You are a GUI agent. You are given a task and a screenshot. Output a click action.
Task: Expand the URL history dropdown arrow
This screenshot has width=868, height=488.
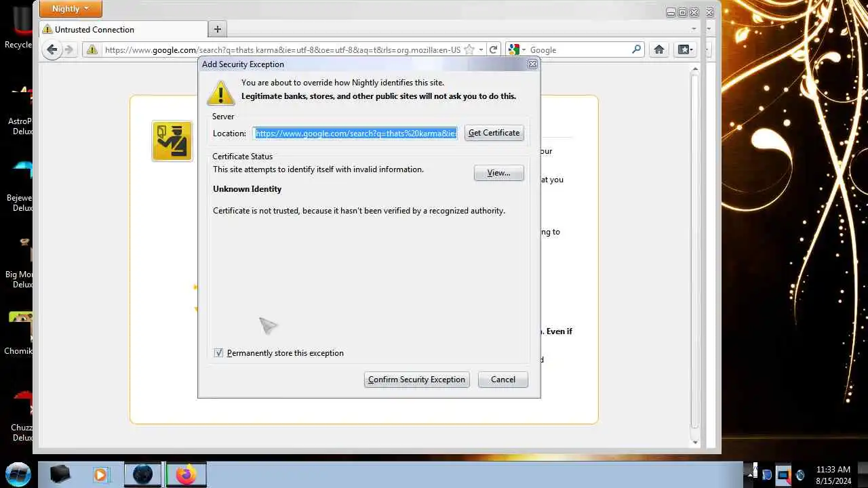pos(481,49)
